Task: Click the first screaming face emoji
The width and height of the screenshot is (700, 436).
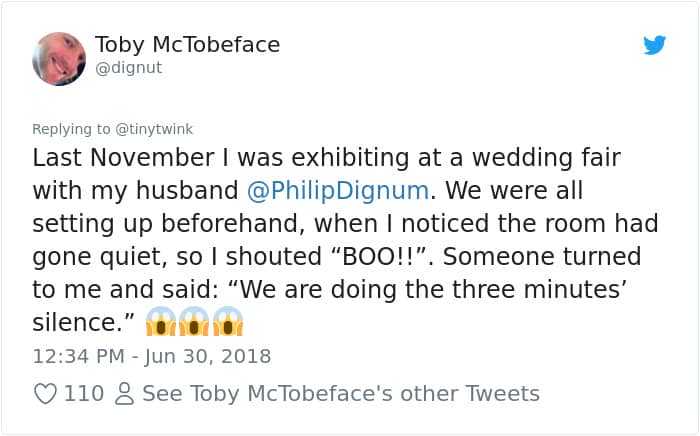Action: [x=162, y=322]
